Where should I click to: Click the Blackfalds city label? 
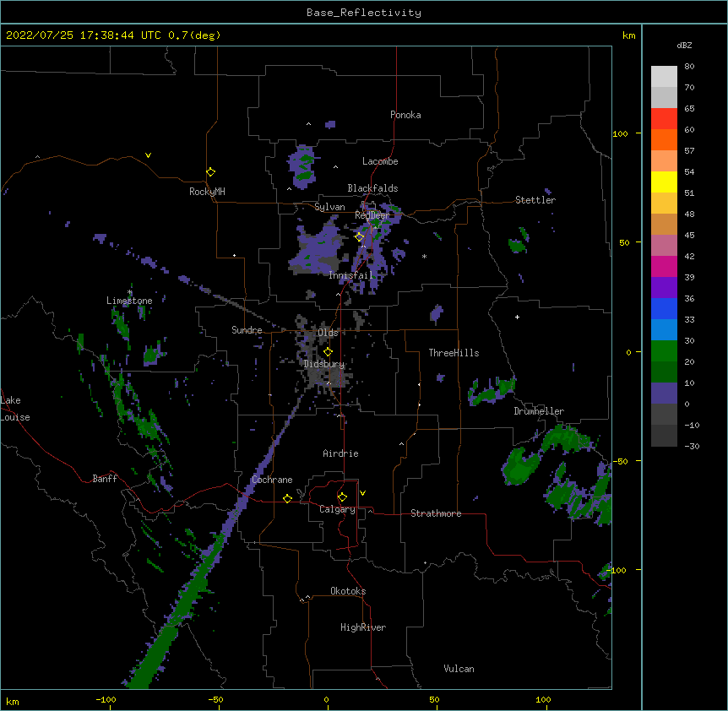(x=372, y=188)
